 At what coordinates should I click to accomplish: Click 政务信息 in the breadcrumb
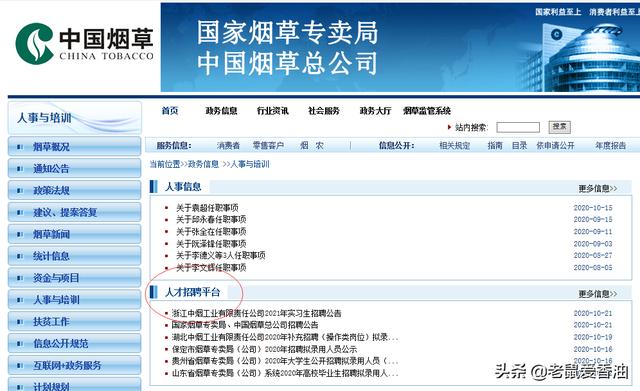pyautogui.click(x=203, y=164)
